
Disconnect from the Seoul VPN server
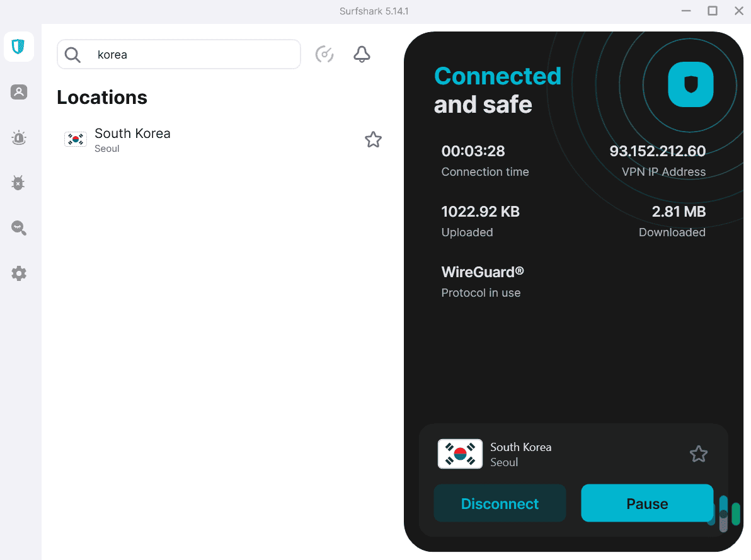pos(500,503)
